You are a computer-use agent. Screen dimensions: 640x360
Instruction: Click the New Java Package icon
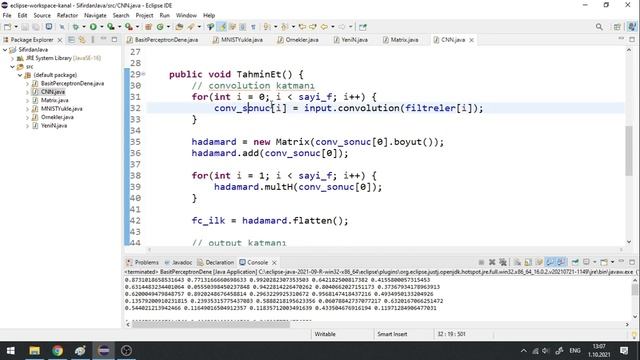(148, 27)
